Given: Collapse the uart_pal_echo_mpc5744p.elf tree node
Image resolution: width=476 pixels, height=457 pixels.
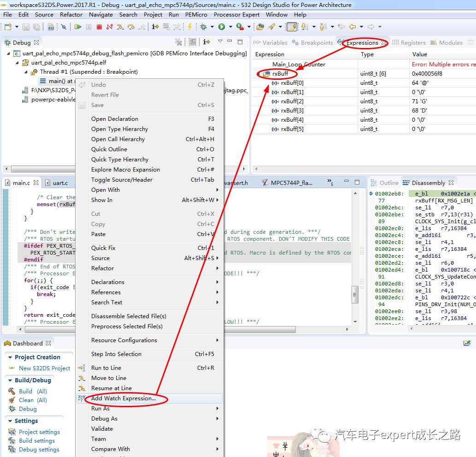Looking at the screenshot, I should pos(18,63).
